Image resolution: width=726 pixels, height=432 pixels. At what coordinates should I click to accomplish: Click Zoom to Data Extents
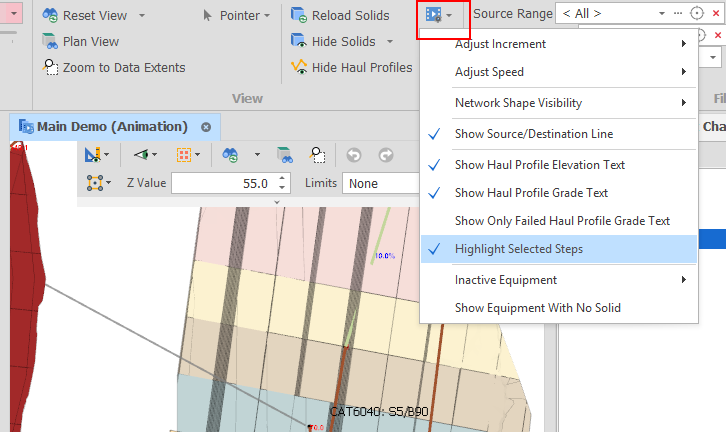point(114,67)
